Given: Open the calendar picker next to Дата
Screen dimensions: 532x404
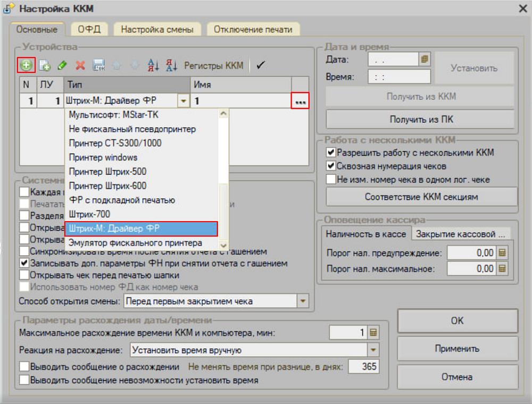Looking at the screenshot, I should (425, 60).
